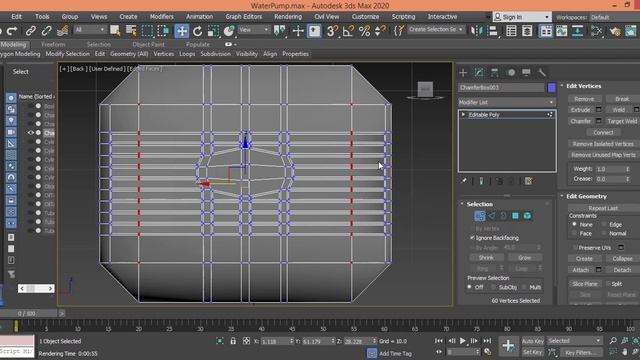640x360 pixels.
Task: Select Edge constraint radio button
Action: (604, 224)
